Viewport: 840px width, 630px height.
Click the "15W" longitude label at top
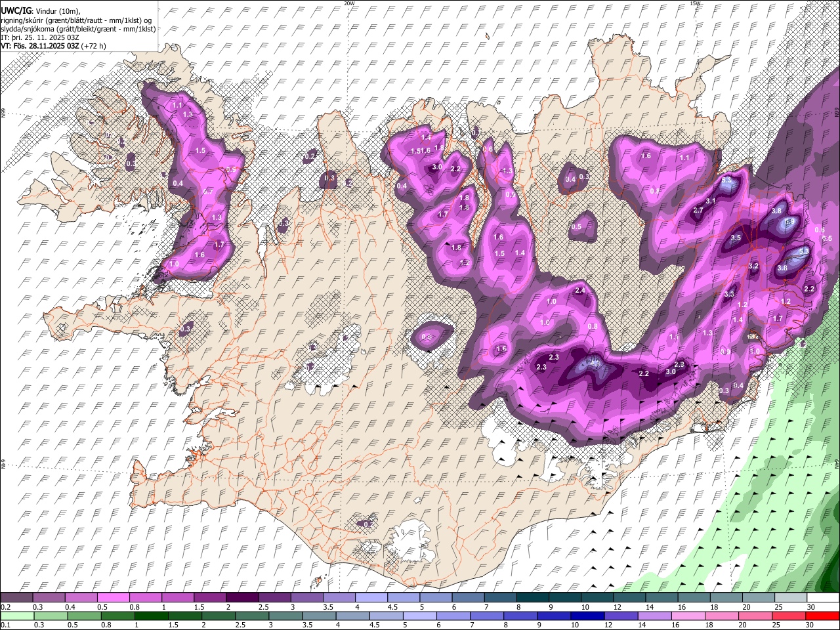pyautogui.click(x=695, y=3)
